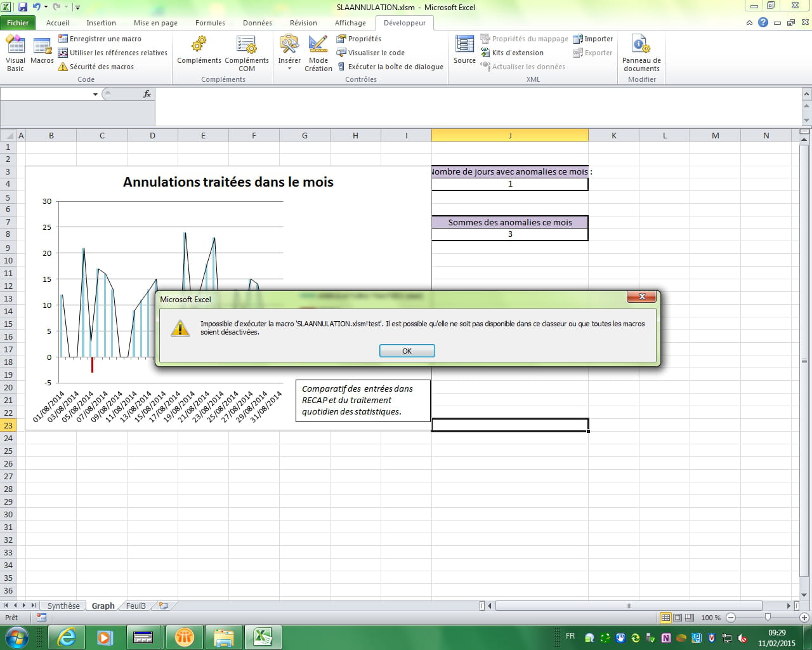Screen dimensions: 812x650
Task: Toggle Utiliser les références relatives
Action: (112, 53)
